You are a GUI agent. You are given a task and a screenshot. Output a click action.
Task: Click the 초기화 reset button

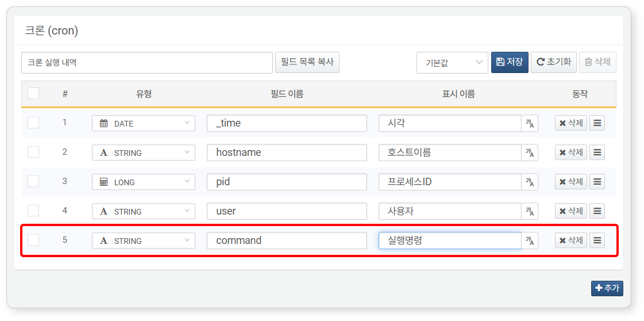pos(554,63)
